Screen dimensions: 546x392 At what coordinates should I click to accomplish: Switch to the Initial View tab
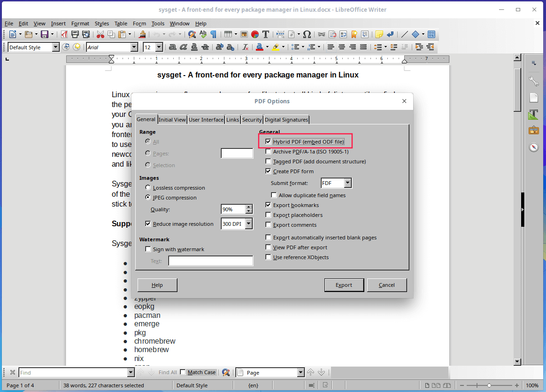pyautogui.click(x=172, y=119)
